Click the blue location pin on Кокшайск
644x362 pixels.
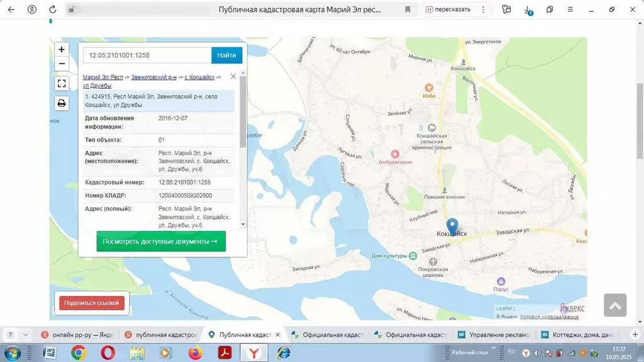click(452, 227)
